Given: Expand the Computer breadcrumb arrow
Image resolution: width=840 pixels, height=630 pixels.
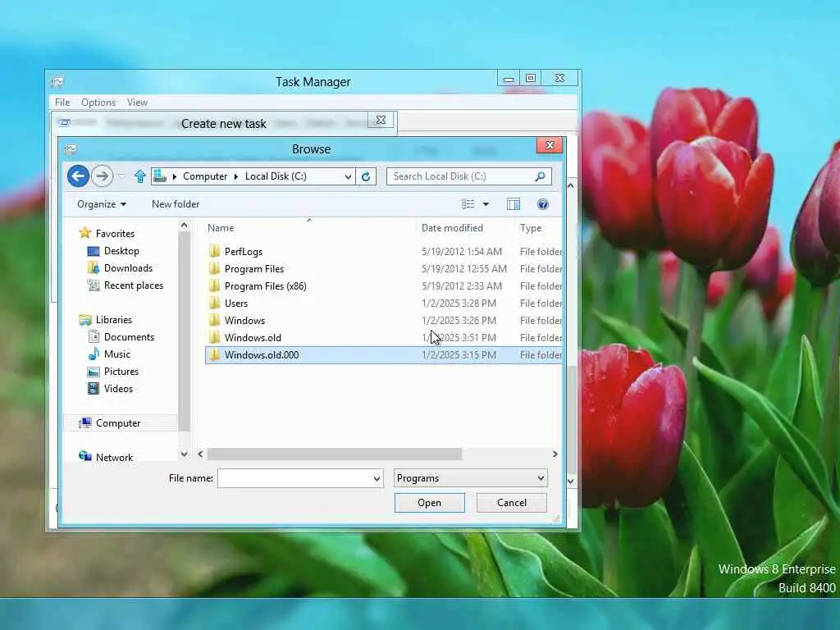Looking at the screenshot, I should (236, 176).
